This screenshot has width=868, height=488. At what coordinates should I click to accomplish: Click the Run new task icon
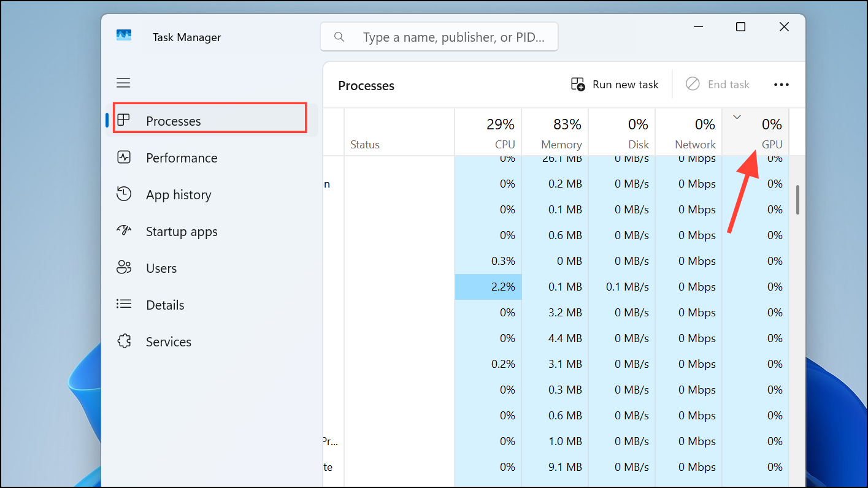[x=577, y=84]
